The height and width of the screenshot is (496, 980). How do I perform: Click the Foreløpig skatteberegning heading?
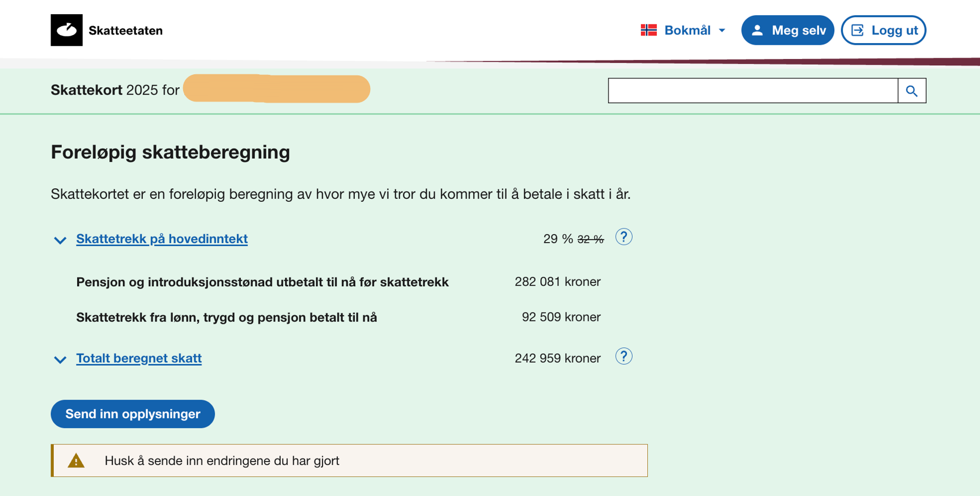click(170, 152)
